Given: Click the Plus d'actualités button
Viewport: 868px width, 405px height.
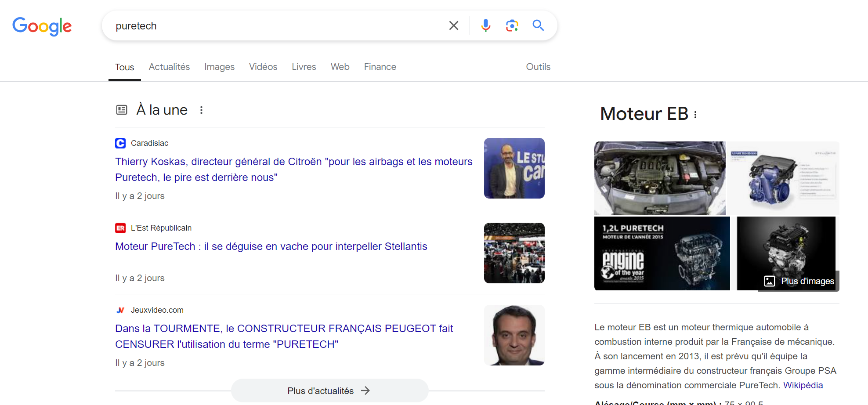Looking at the screenshot, I should 329,391.
